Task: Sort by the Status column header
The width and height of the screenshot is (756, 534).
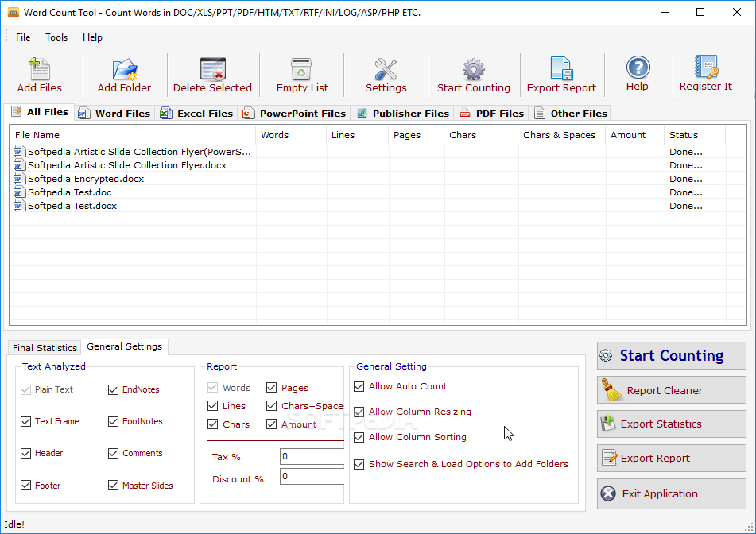Action: pyautogui.click(x=695, y=135)
